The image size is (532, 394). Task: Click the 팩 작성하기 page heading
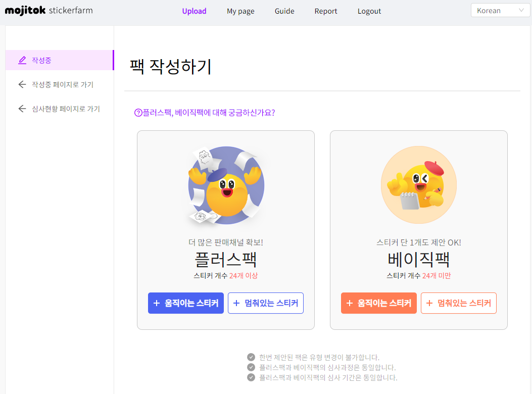coord(171,66)
